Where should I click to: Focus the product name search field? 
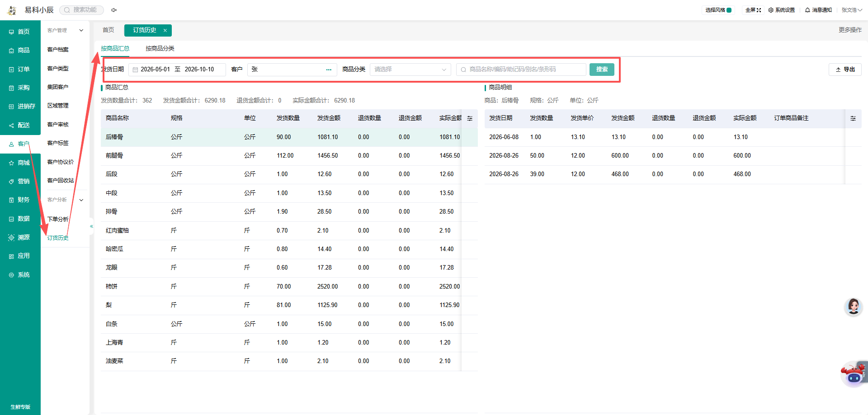click(x=521, y=70)
